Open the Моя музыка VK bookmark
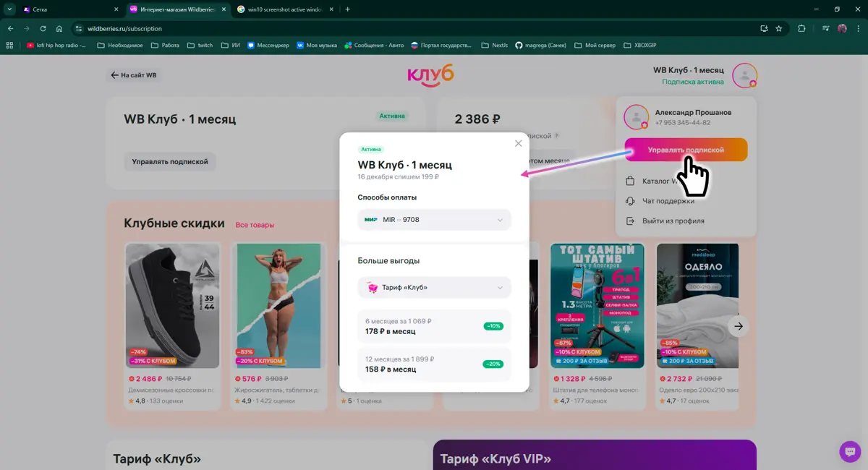868x470 pixels. 317,45
